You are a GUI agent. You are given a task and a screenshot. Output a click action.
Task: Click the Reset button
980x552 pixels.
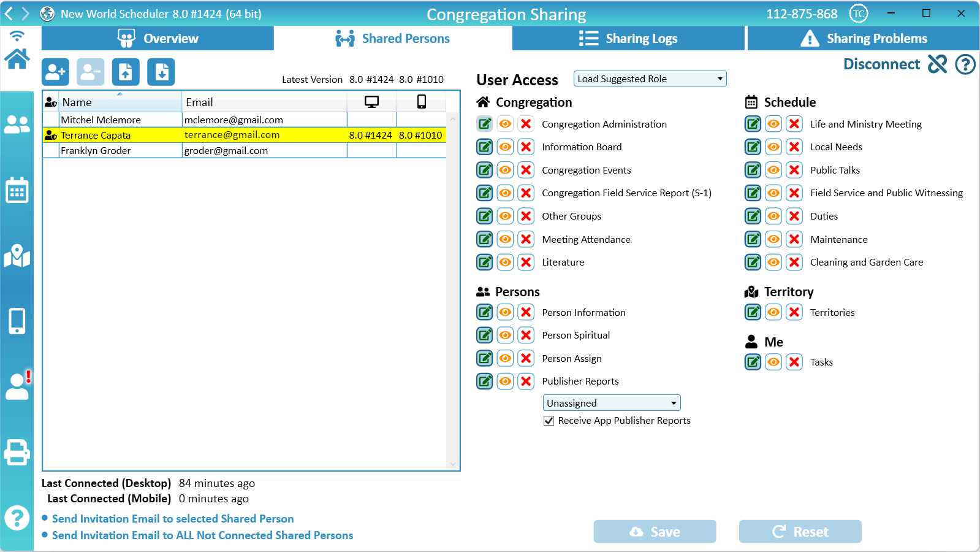coord(800,532)
